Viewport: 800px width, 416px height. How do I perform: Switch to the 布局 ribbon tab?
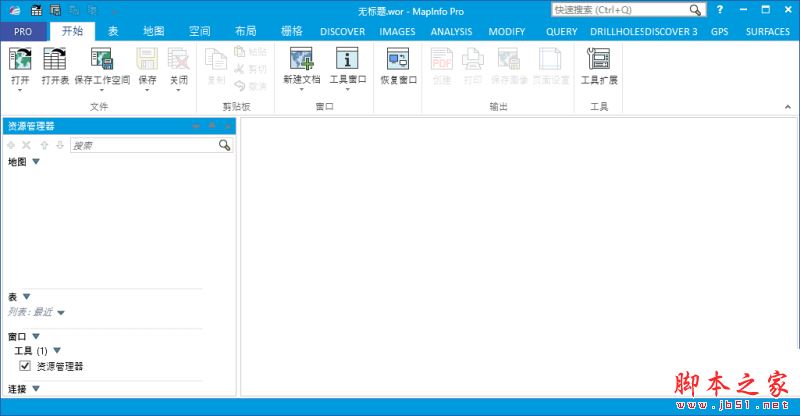(245, 31)
